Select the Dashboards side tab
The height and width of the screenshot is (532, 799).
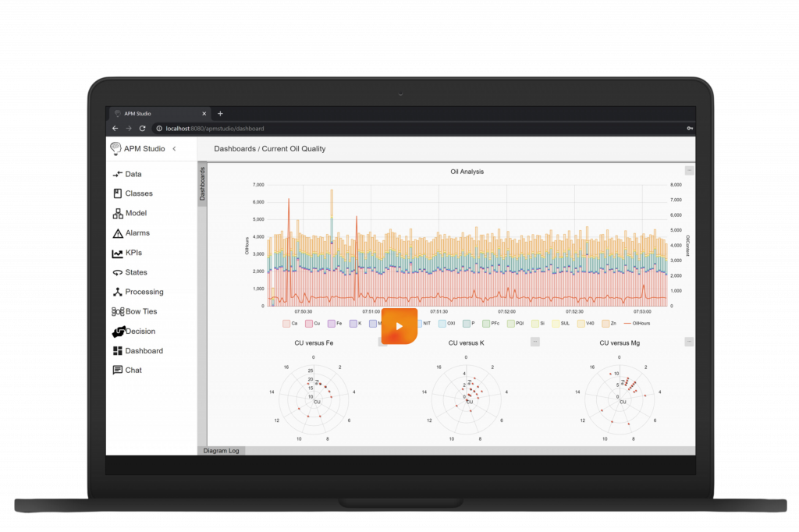coord(202,185)
